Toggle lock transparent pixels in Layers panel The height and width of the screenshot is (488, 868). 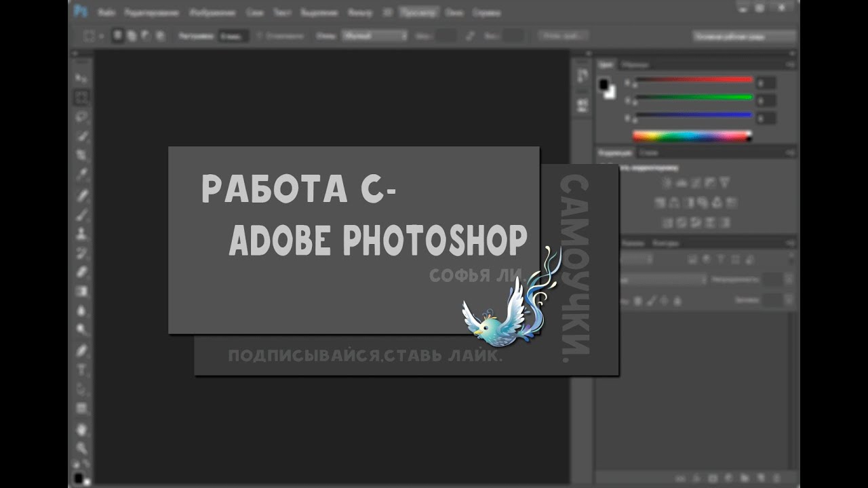(x=637, y=300)
